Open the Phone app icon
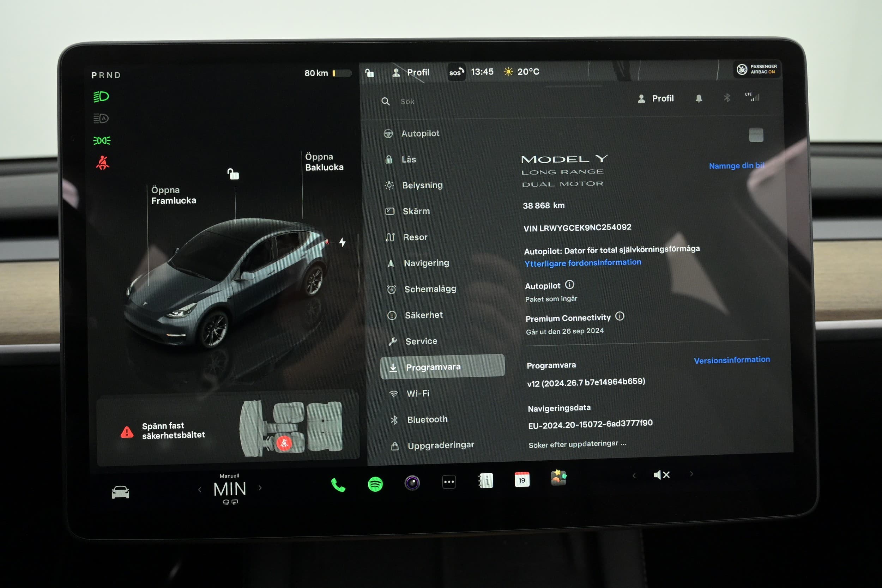Image resolution: width=882 pixels, height=588 pixels. [x=338, y=485]
